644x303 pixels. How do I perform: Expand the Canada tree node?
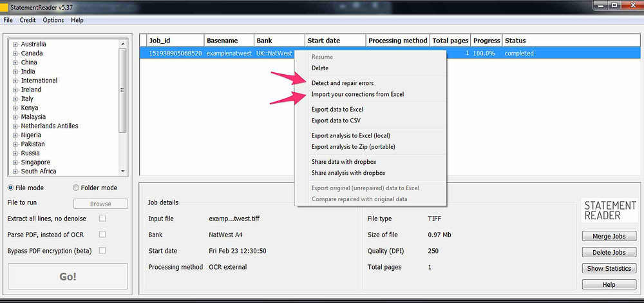pyautogui.click(x=15, y=54)
